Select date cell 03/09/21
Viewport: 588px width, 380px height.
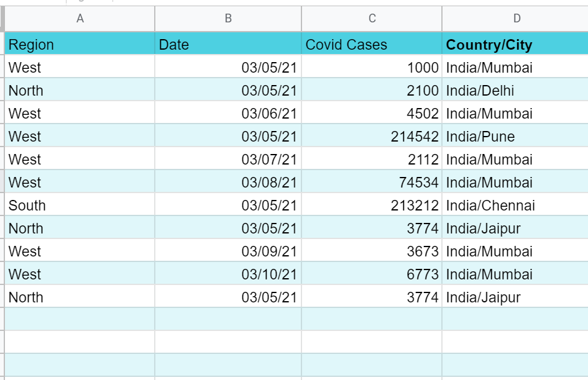click(228, 251)
